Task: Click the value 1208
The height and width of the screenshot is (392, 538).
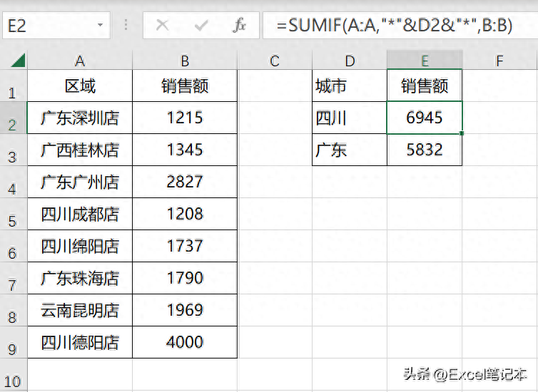Action: 185,214
